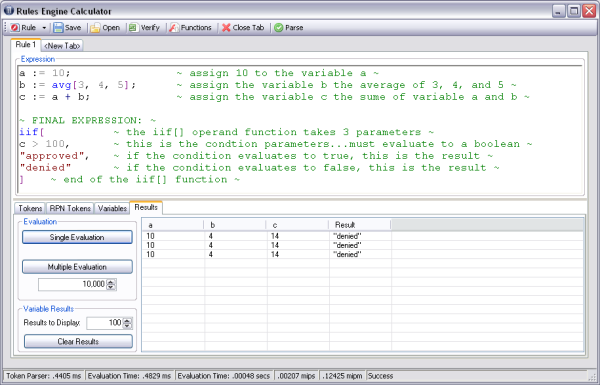Click the Token Parser status entry
600x385 pixels.
tap(44, 376)
